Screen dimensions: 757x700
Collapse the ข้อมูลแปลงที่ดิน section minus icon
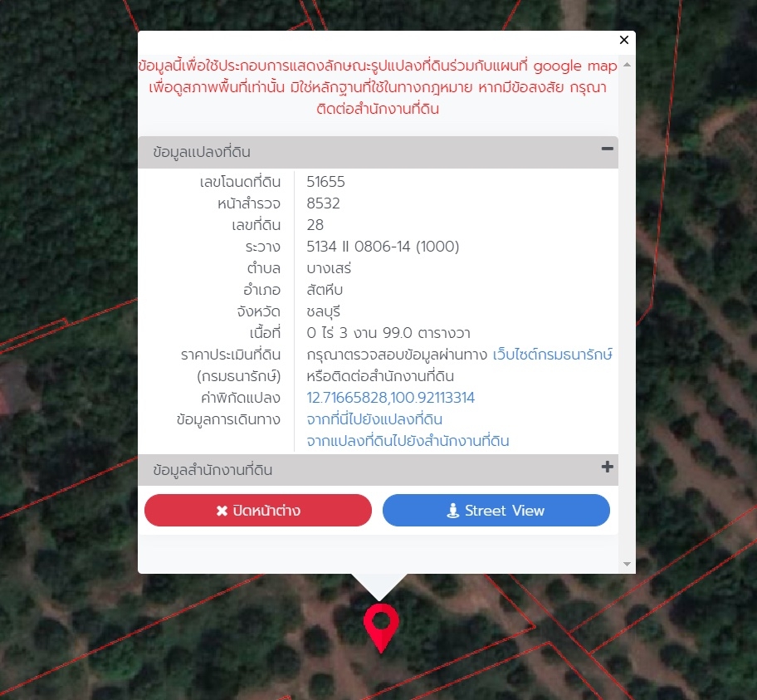607,149
